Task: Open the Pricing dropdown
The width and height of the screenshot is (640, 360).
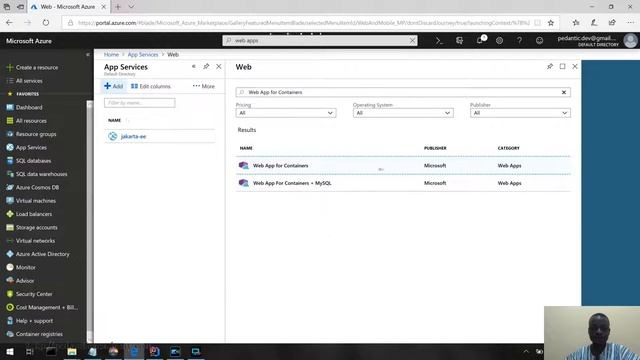Action: pyautogui.click(x=286, y=113)
